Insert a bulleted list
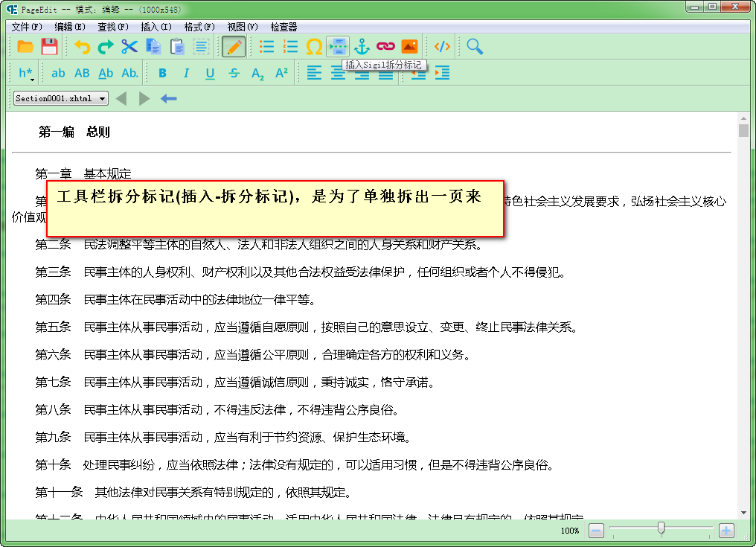Screen dimensions: 756x547 click(x=266, y=47)
